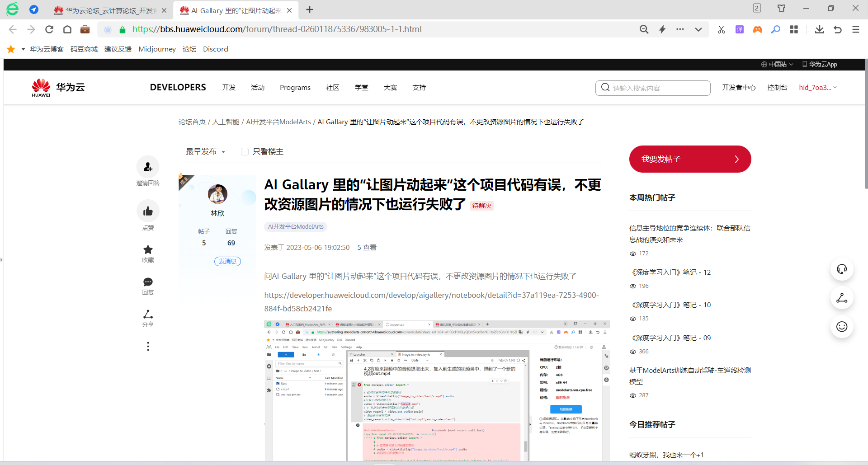The width and height of the screenshot is (868, 465).
Task: Open the 学堂 navigation menu
Action: pyautogui.click(x=362, y=88)
